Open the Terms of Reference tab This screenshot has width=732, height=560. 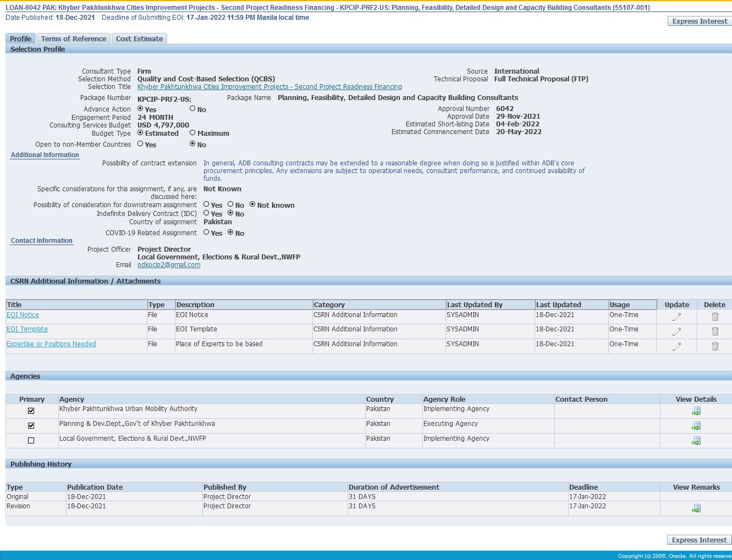[74, 38]
